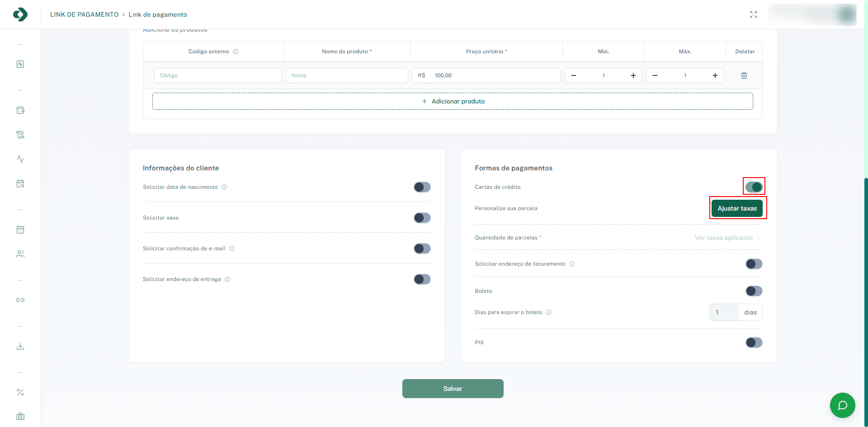The width and height of the screenshot is (868, 427).
Task: Click info icon beside Código externo
Action: 236,52
